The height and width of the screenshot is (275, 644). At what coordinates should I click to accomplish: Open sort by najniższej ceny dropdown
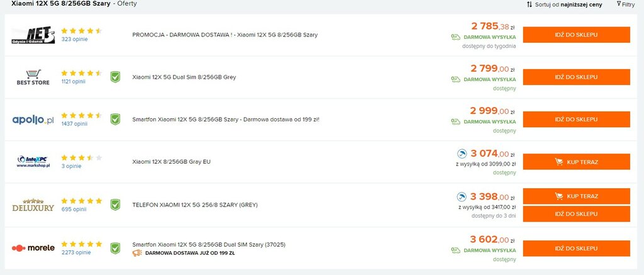coord(564,4)
